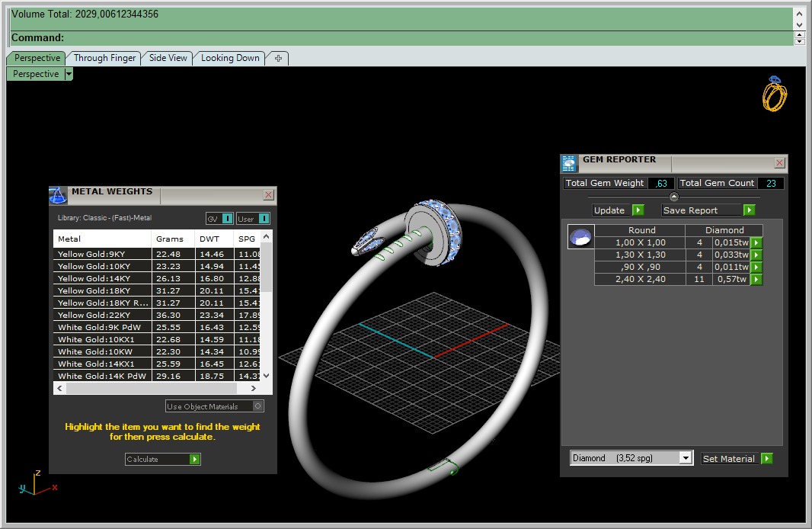
Task: Switch to Perspective tab
Action: [x=37, y=58]
